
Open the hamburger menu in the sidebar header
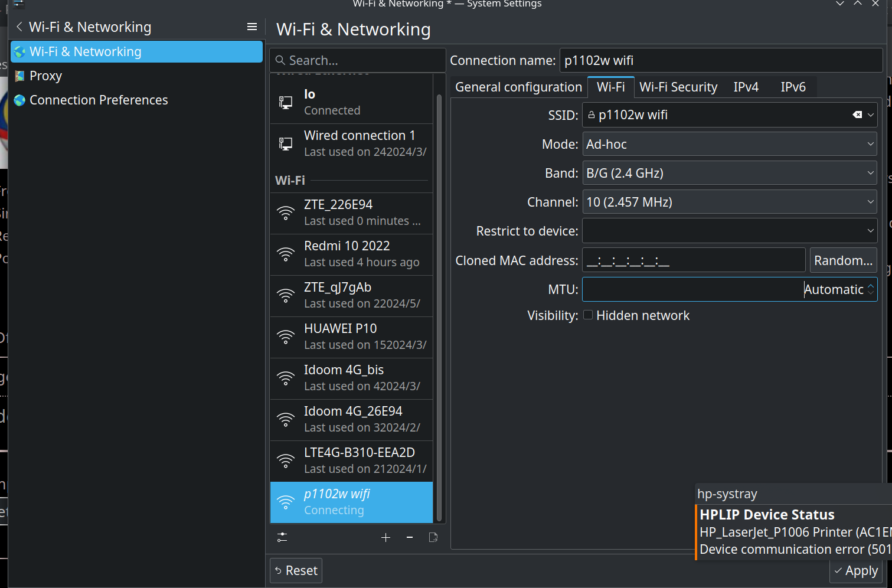pos(252,27)
